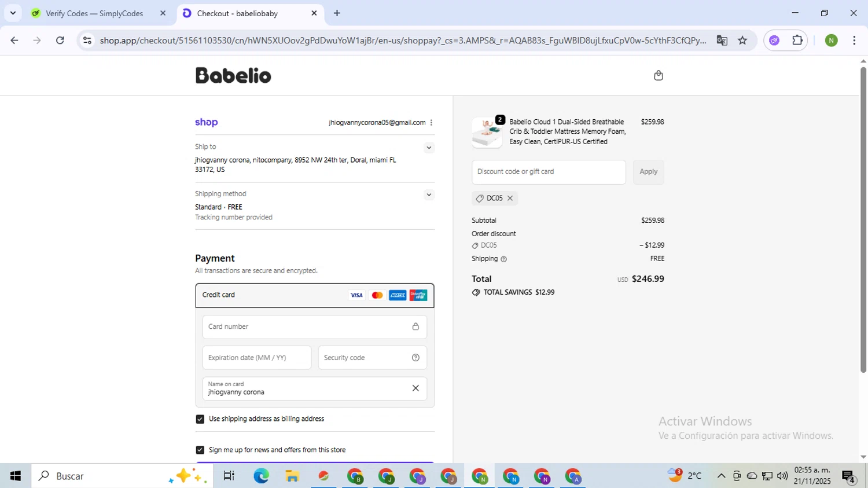The width and height of the screenshot is (868, 488).
Task: Click the Buscar taskbar search box
Action: (122, 476)
